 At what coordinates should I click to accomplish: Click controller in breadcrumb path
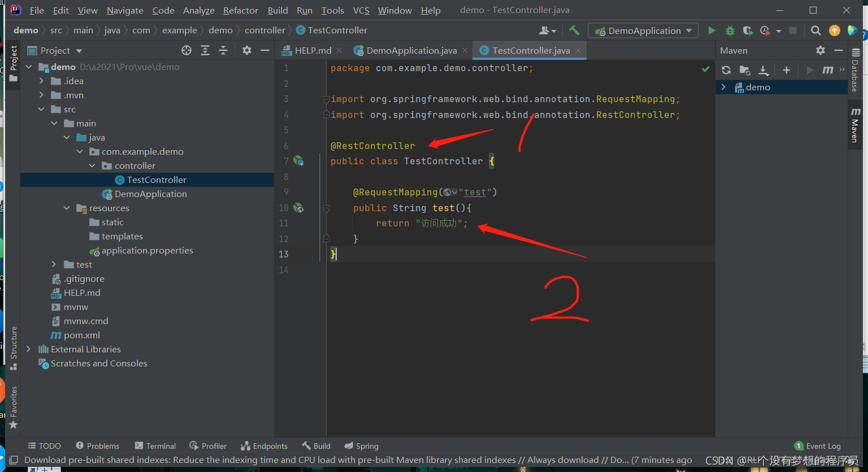(x=265, y=30)
